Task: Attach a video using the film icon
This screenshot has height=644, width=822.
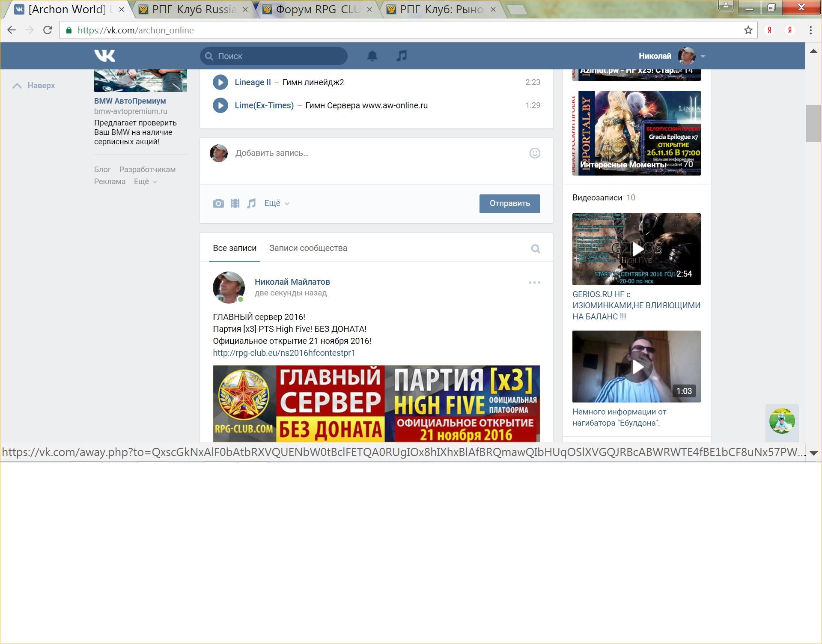Action: [x=235, y=203]
